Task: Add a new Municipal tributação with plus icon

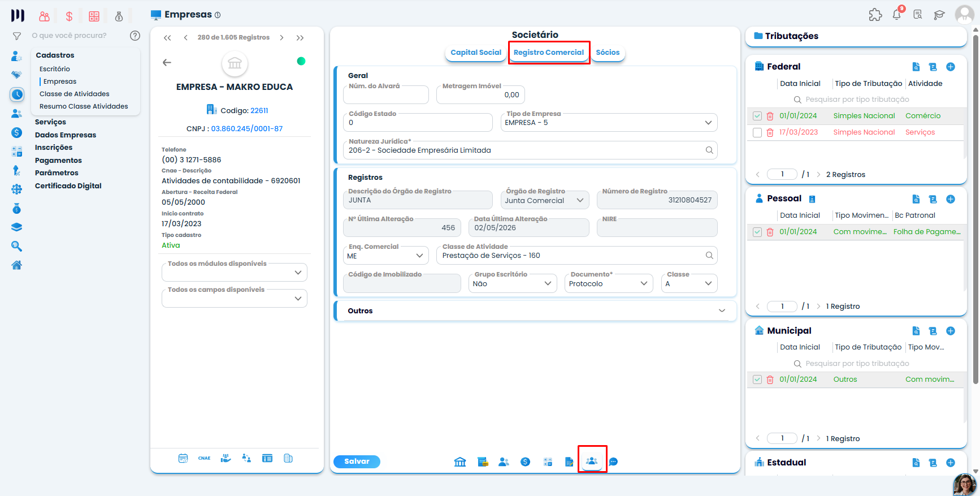Action: (951, 331)
